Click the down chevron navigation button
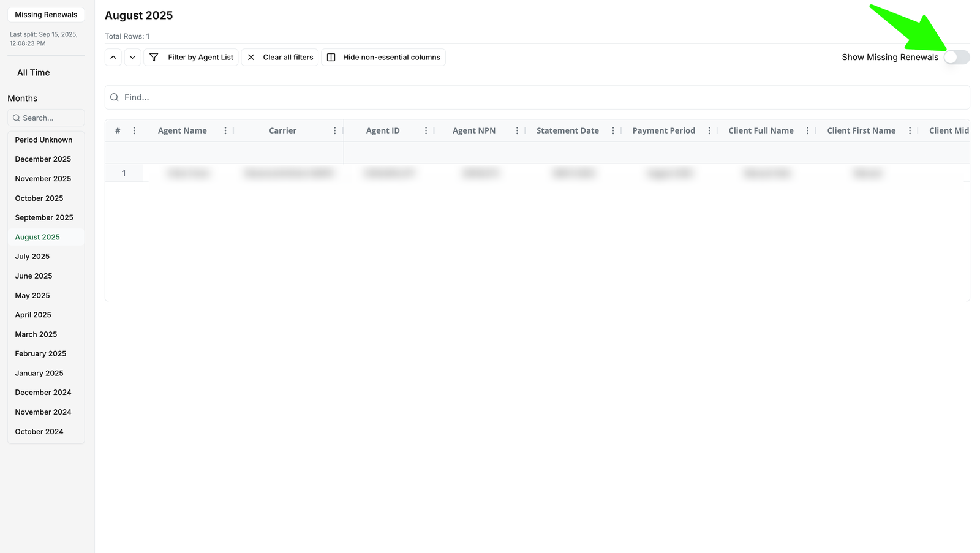980x553 pixels. [132, 57]
